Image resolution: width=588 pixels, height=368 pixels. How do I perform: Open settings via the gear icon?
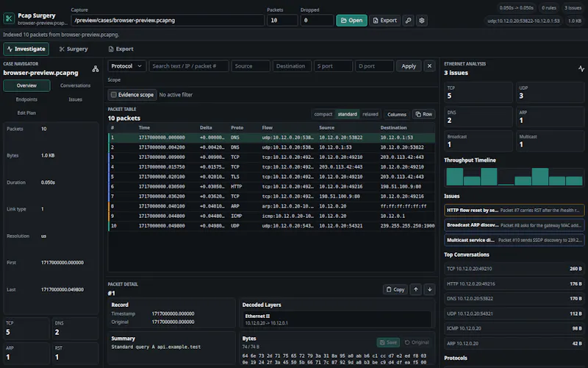pos(422,21)
